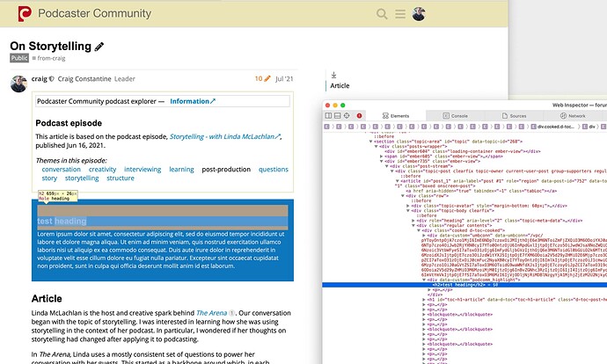
Task: Open the user avatar menu in header
Action: point(419,14)
